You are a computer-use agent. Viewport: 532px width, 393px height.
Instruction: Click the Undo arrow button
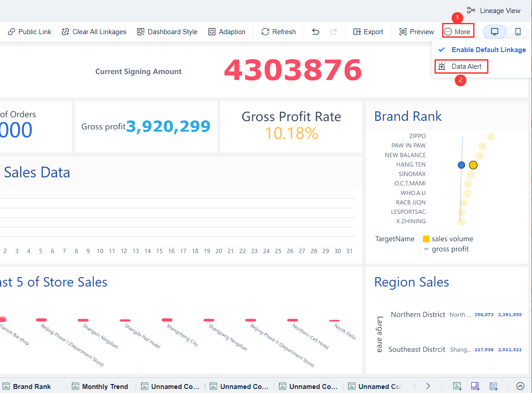tap(315, 31)
